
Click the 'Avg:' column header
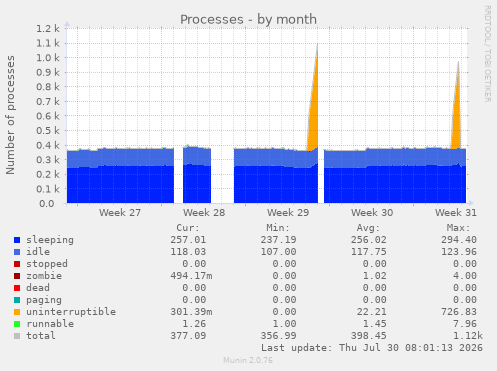(x=368, y=228)
